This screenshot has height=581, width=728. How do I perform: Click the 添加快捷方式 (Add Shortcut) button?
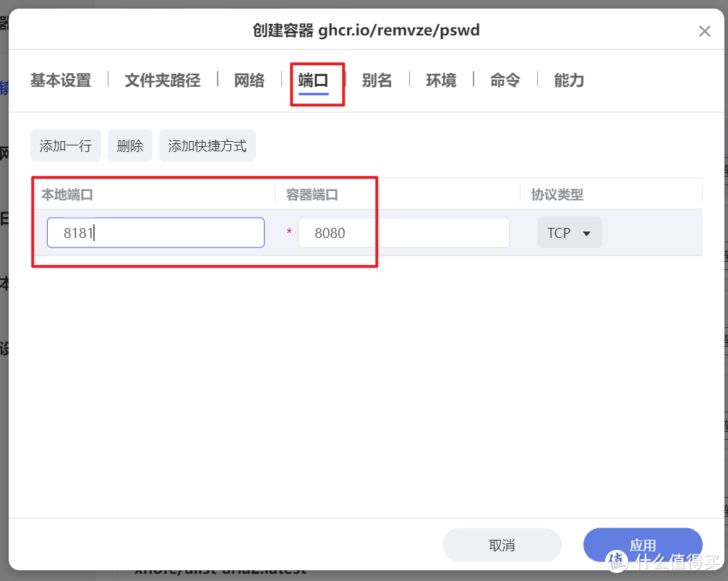click(x=207, y=145)
